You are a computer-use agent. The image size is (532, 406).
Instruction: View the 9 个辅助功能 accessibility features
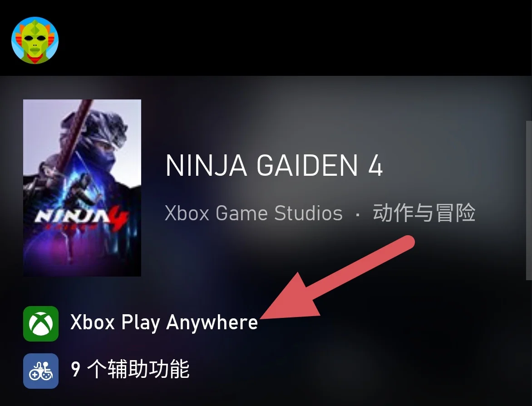point(130,369)
